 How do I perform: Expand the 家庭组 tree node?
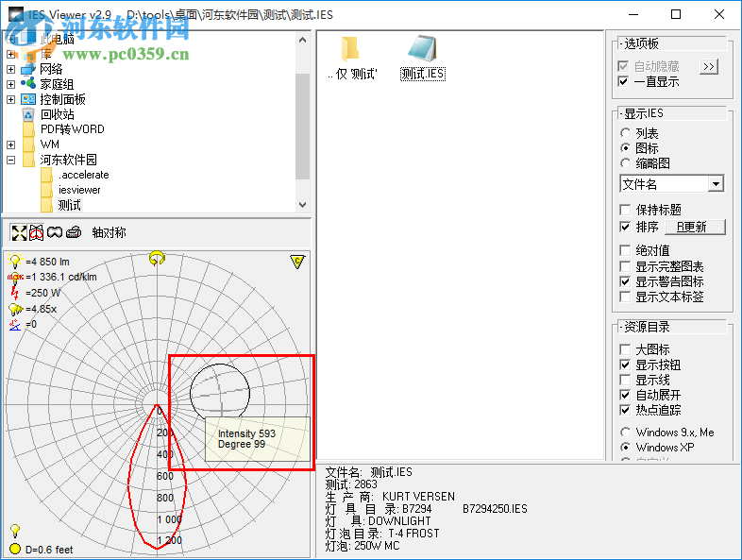click(x=11, y=84)
